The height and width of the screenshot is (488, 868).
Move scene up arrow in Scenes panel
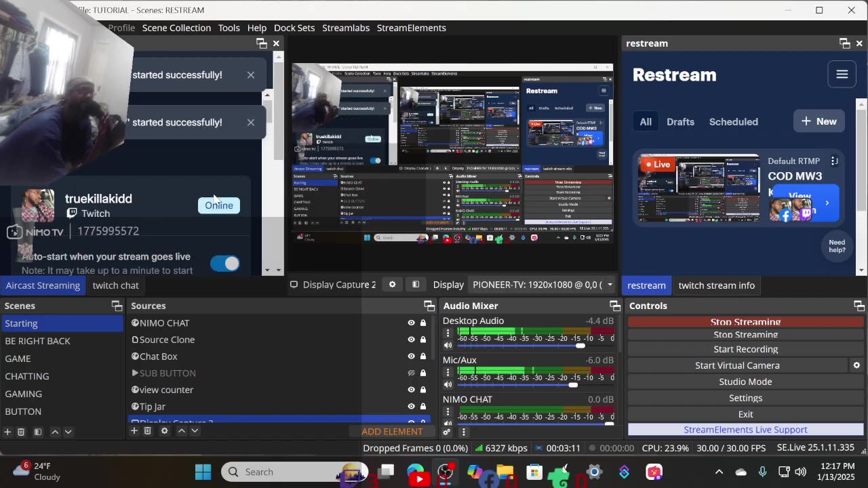55,432
